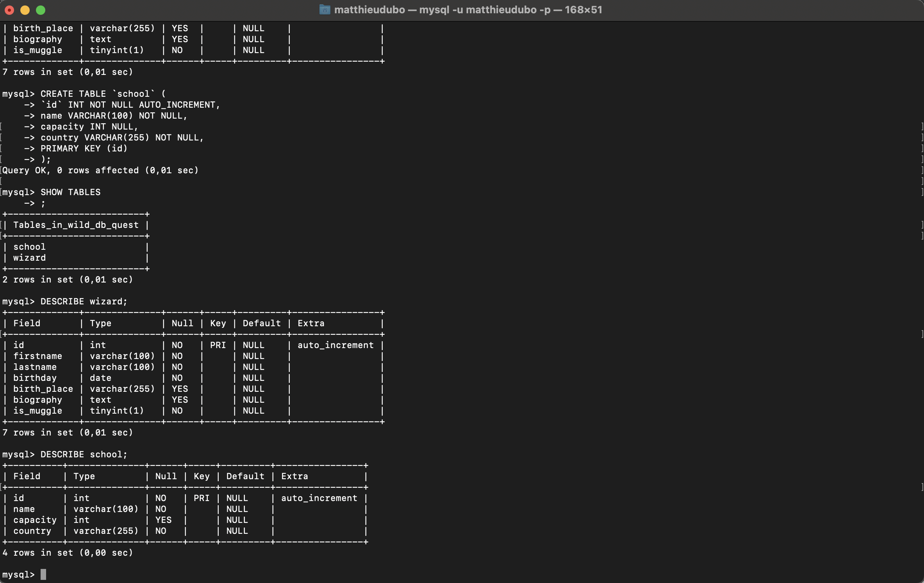
Task: Click the 'PRIMARY KEY (id)' line
Action: coord(84,149)
